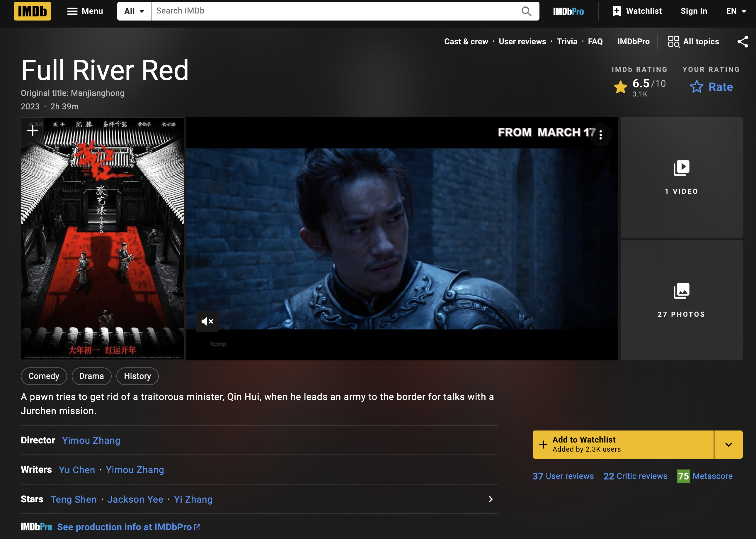Open the 1 Video gallery tile
Screen dimensions: 756x539
tap(681, 177)
